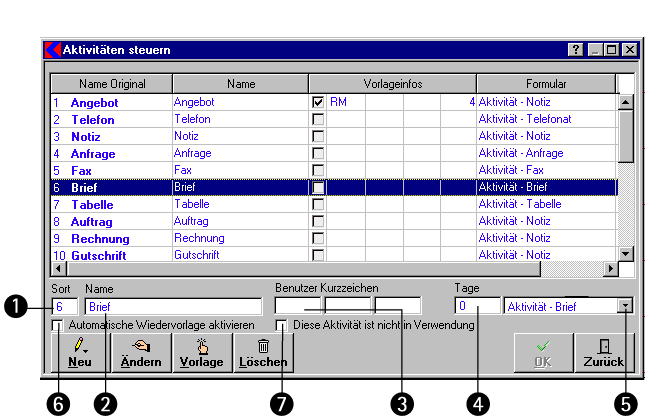
Task: Select the Rechnung activity row
Action: click(100, 238)
